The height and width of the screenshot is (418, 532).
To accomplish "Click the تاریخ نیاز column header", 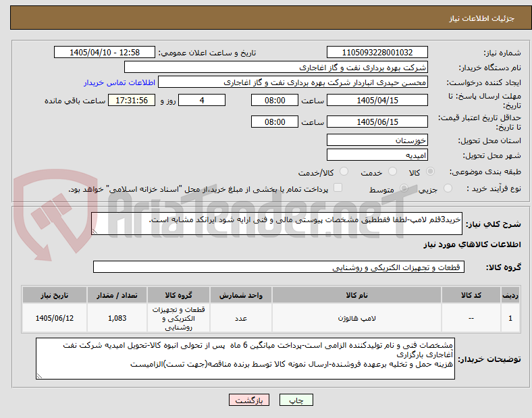I will click(x=55, y=295).
